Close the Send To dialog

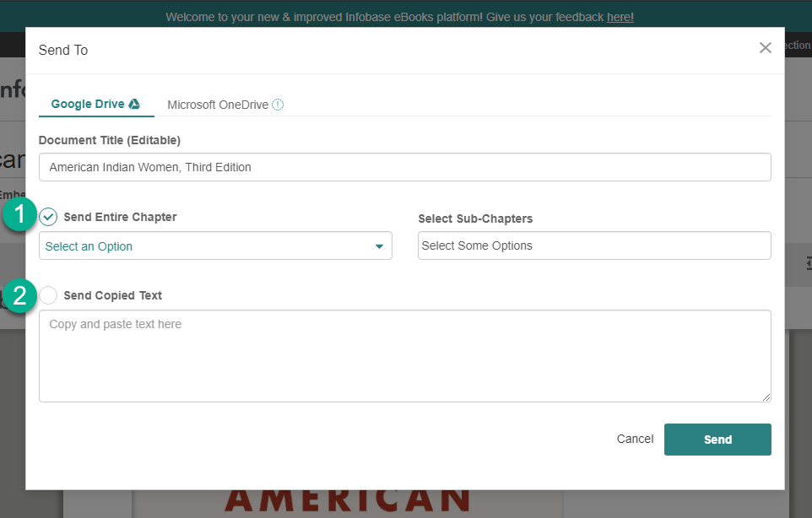click(765, 48)
